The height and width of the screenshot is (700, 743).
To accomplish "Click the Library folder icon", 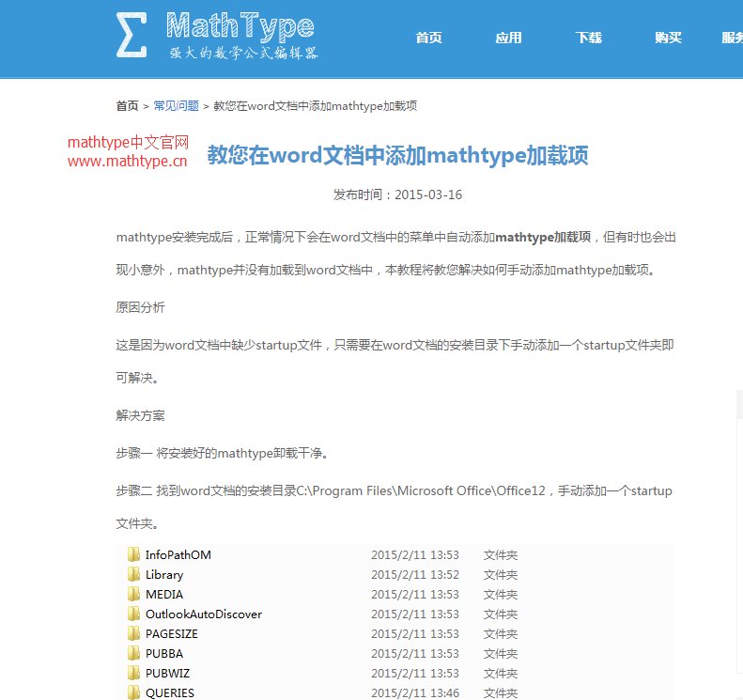I will point(133,574).
